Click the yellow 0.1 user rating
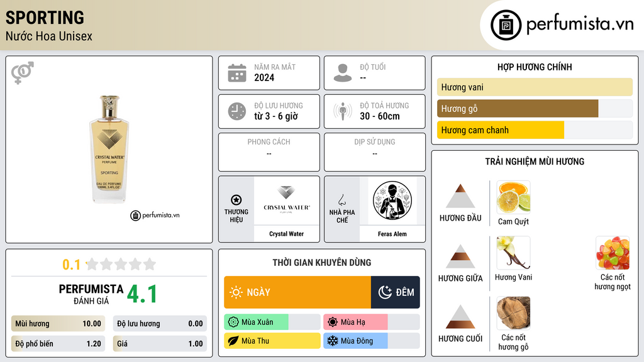The height and width of the screenshot is (362, 644). click(71, 265)
